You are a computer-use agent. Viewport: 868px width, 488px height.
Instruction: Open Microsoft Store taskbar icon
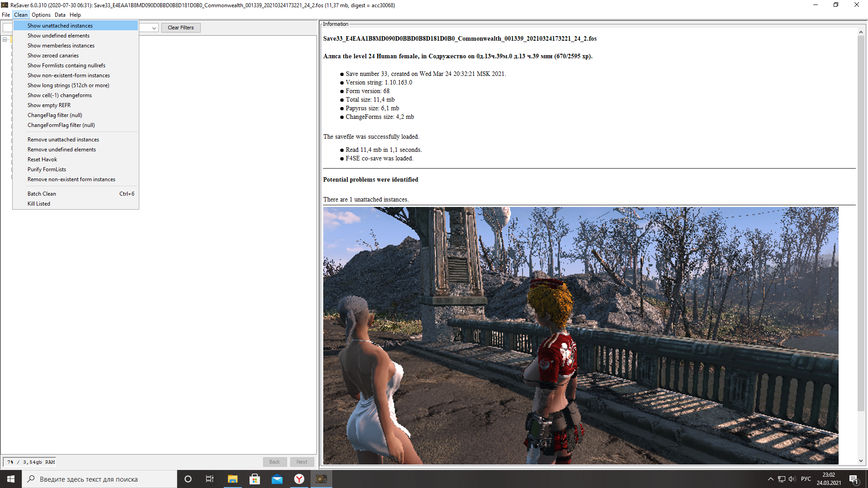click(x=255, y=479)
